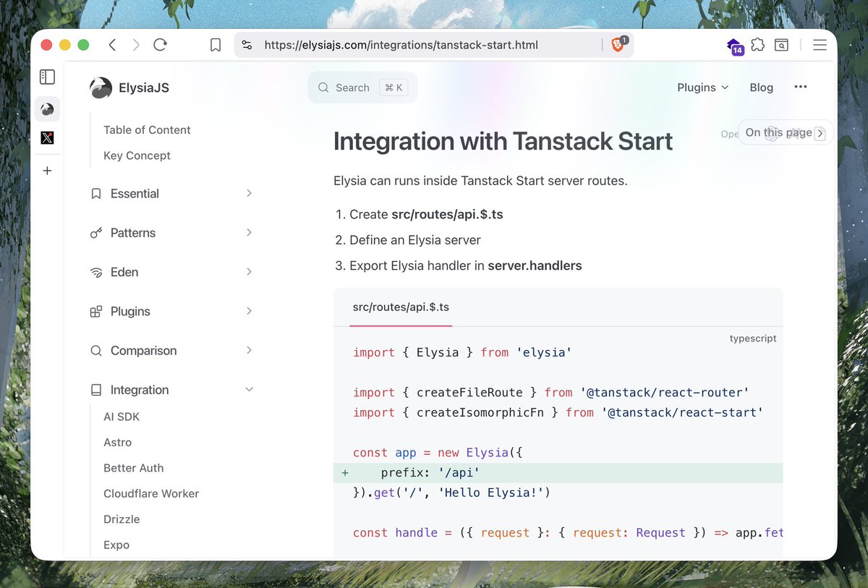Click the Eden wifi-style icon in sidebar
The height and width of the screenshot is (588, 868).
pyautogui.click(x=96, y=272)
